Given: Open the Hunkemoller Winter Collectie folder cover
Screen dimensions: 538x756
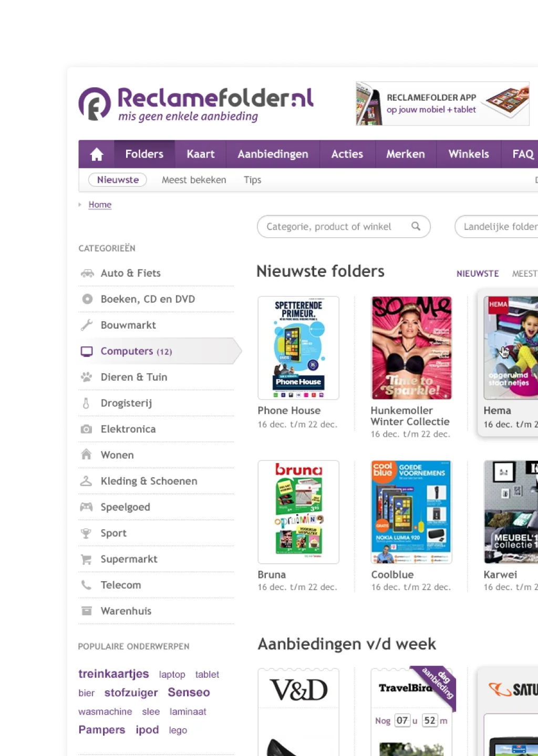Looking at the screenshot, I should 411,348.
